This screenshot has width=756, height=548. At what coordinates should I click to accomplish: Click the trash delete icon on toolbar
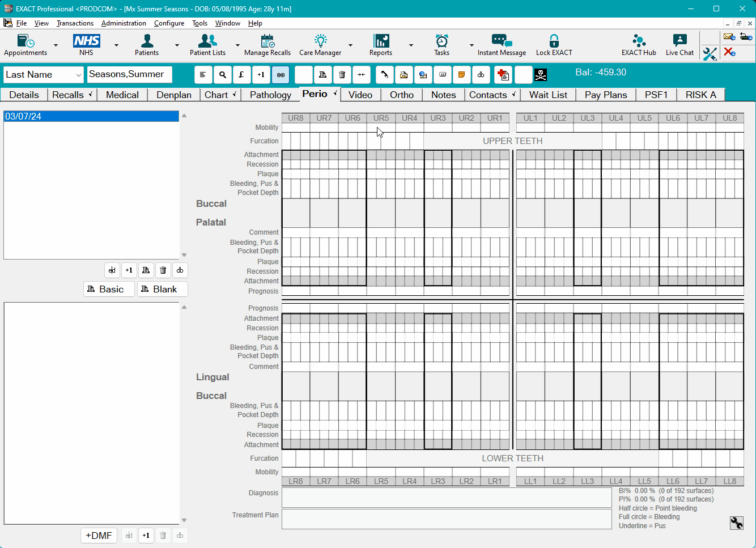(x=342, y=74)
